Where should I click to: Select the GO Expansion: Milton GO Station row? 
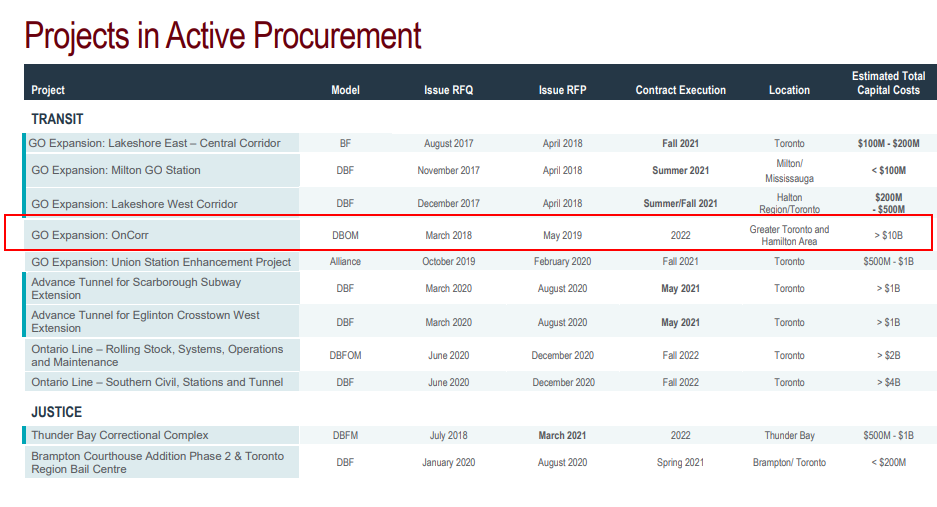pos(116,170)
